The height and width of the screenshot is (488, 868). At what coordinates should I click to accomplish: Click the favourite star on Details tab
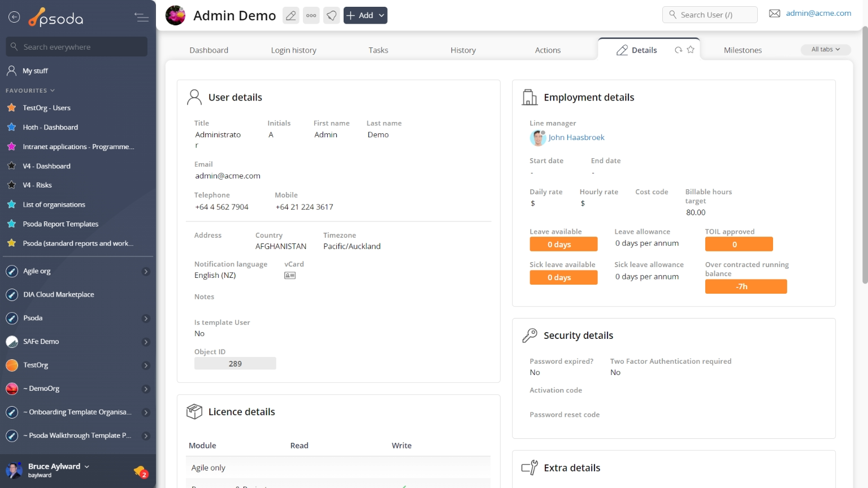691,50
